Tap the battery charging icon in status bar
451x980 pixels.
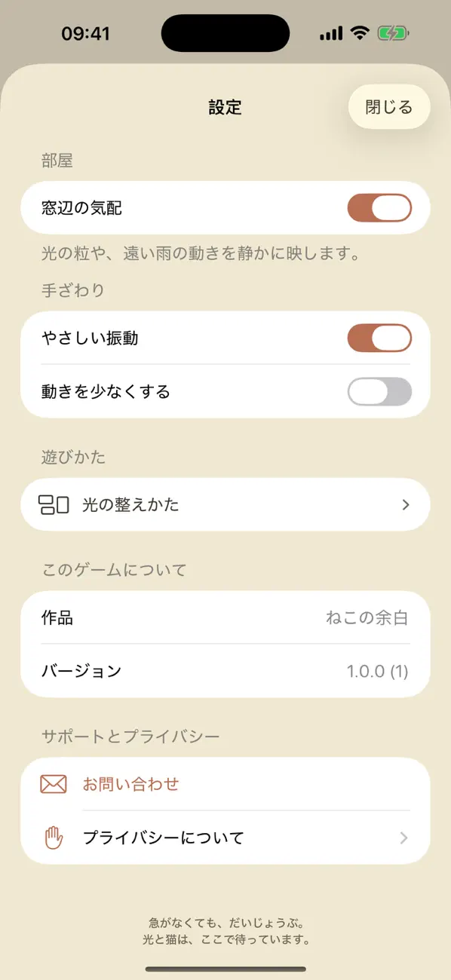coord(393,34)
